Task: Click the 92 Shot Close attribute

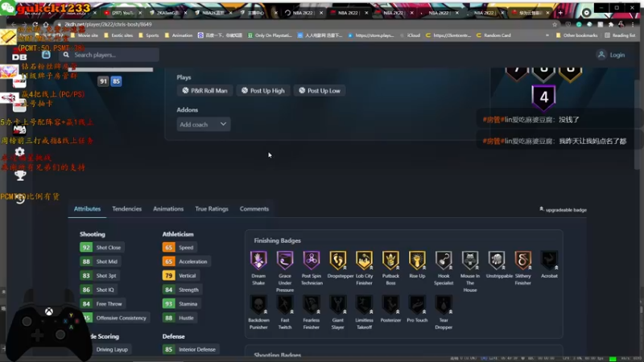Action: (102, 248)
